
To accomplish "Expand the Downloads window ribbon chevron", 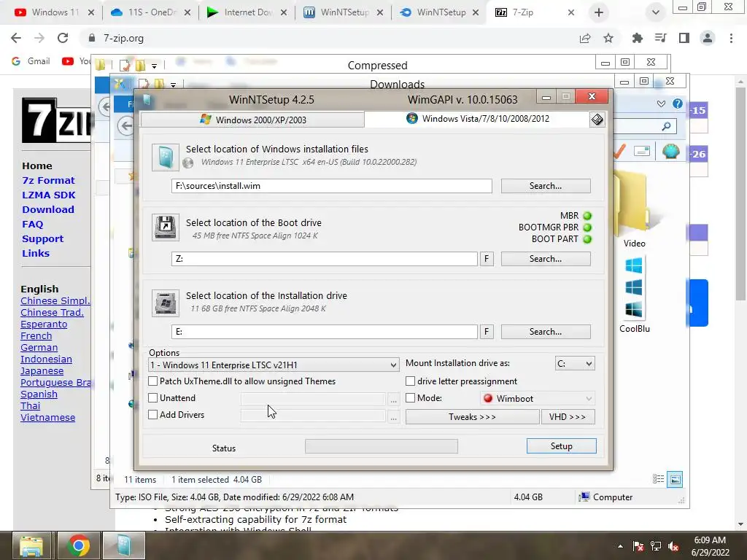I will tap(661, 104).
